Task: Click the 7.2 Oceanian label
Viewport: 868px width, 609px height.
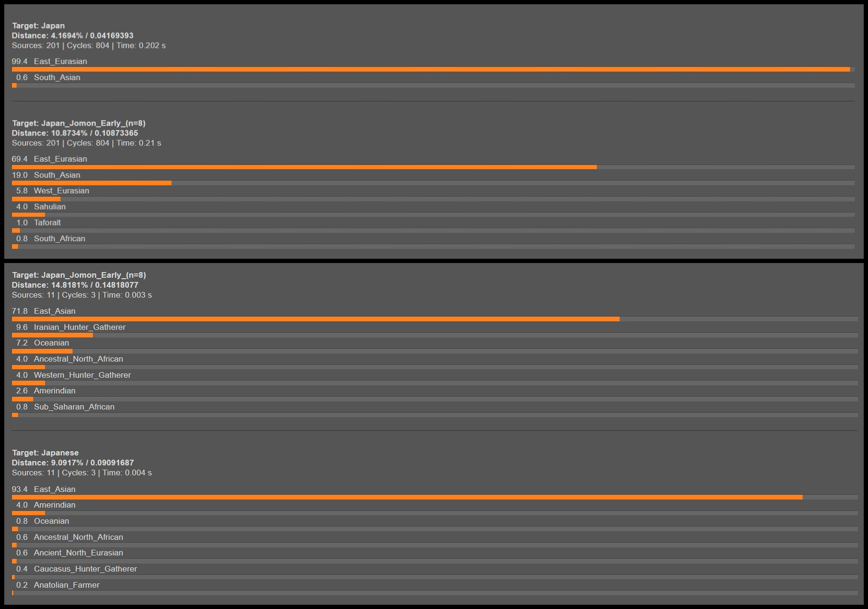Action: point(43,343)
